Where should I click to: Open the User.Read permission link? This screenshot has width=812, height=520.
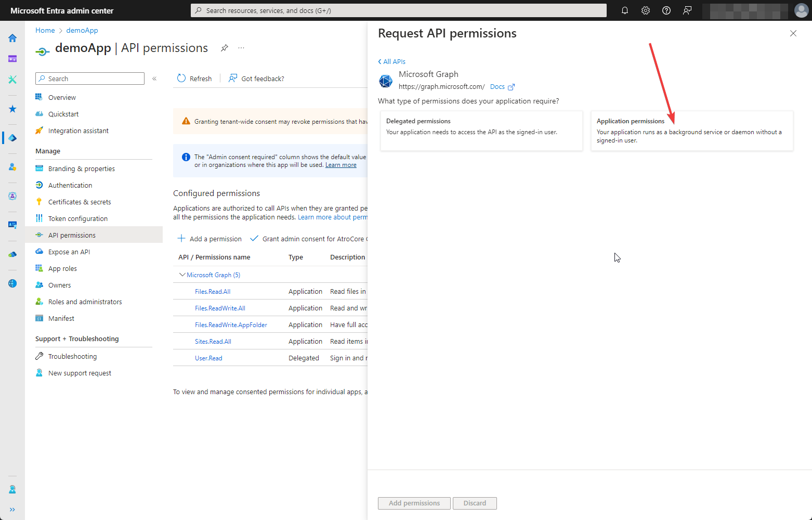(x=208, y=358)
